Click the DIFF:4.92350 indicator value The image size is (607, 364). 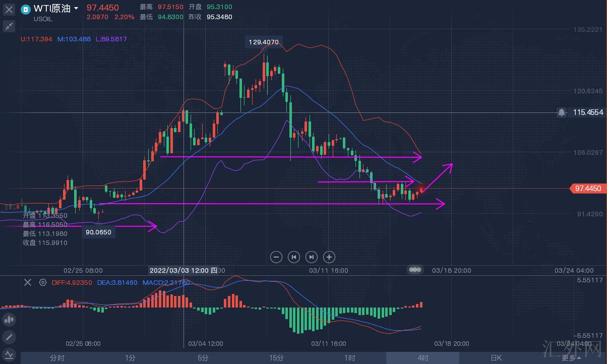(72, 283)
